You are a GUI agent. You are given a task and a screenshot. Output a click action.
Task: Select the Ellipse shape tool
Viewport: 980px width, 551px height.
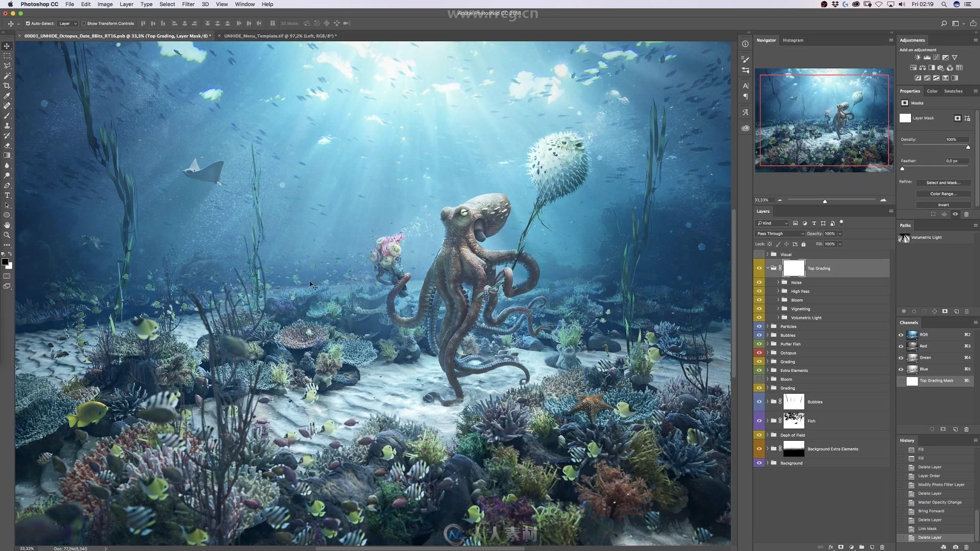pos(7,215)
